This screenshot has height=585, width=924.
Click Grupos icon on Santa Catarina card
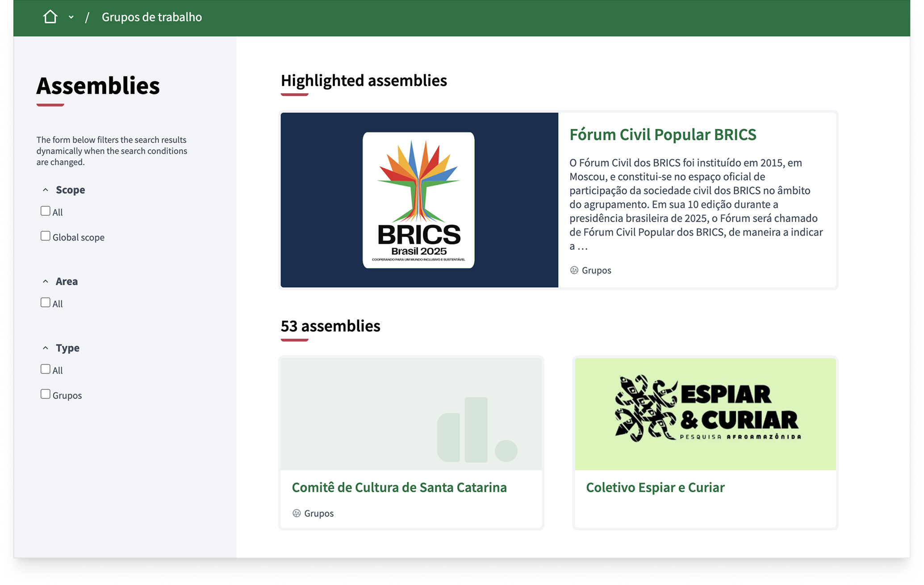297,513
